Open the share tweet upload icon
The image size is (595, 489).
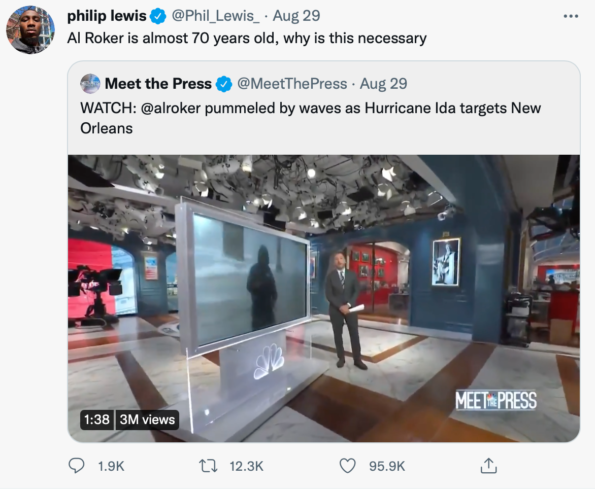pos(488,466)
